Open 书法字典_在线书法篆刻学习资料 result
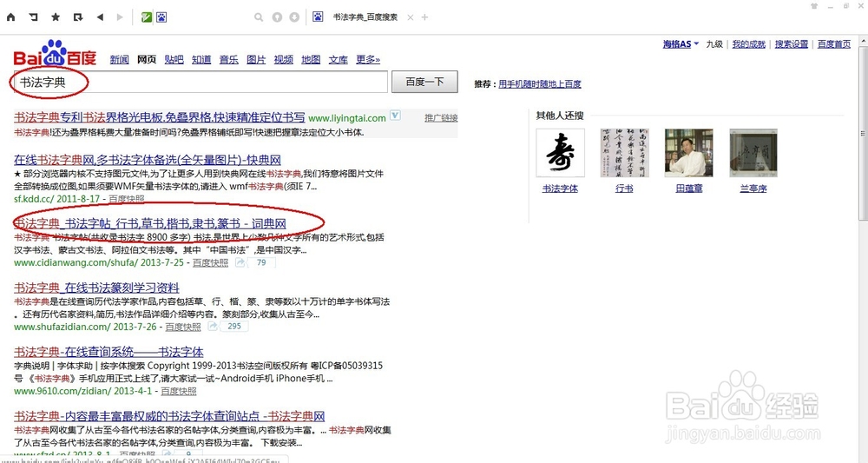 coord(96,288)
